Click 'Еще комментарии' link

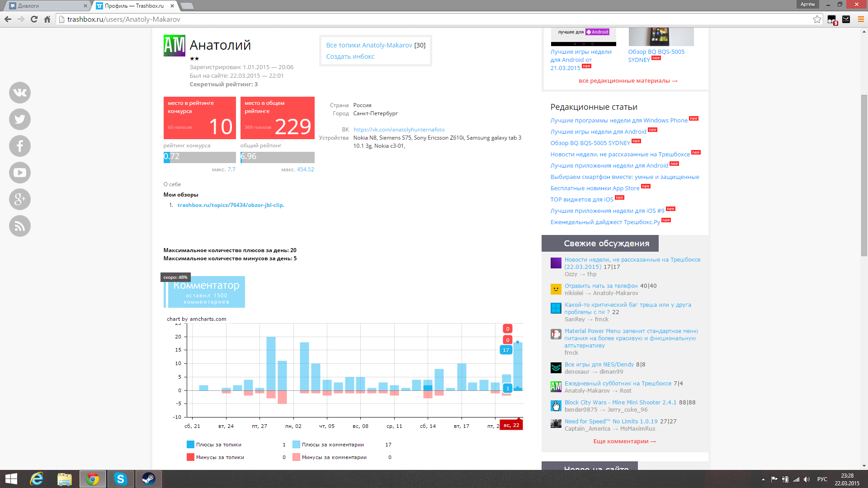pyautogui.click(x=624, y=441)
